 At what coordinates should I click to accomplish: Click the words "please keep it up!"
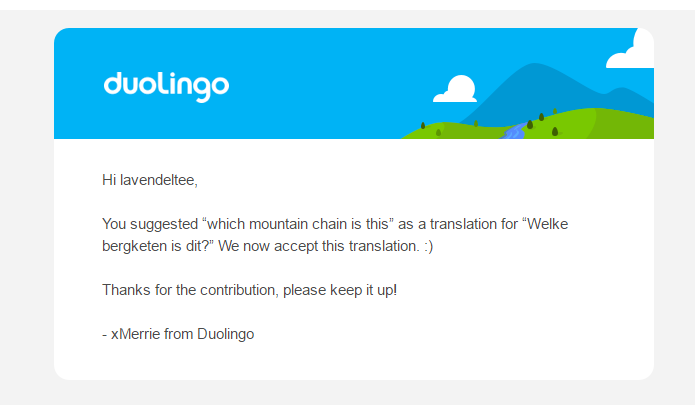pyautogui.click(x=340, y=290)
